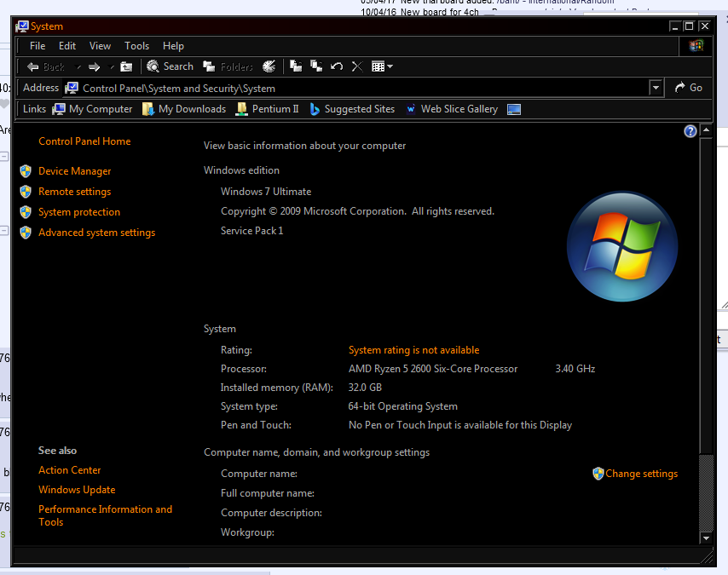728x575 pixels.
Task: Go up one folder level icon
Action: pos(126,66)
